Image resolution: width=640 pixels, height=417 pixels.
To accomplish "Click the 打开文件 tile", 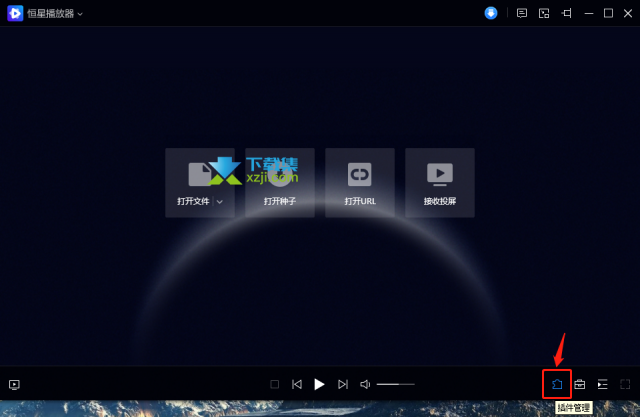I will tap(194, 182).
